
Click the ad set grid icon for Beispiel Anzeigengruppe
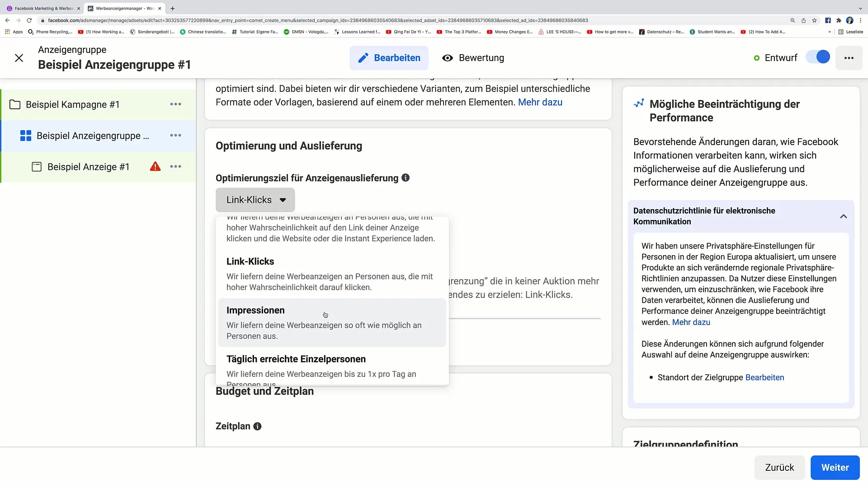(x=26, y=135)
